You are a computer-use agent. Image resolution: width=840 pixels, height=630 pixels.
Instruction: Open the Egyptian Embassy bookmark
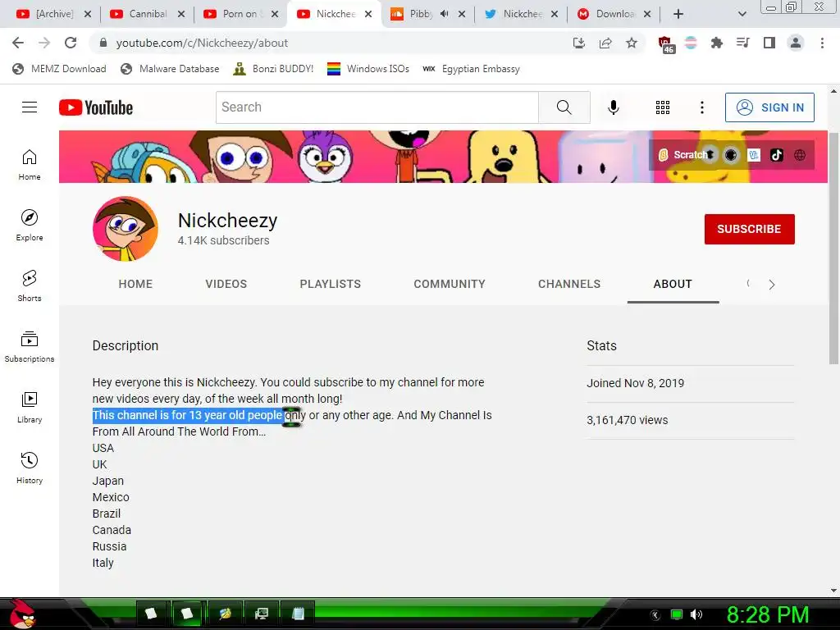(472, 69)
